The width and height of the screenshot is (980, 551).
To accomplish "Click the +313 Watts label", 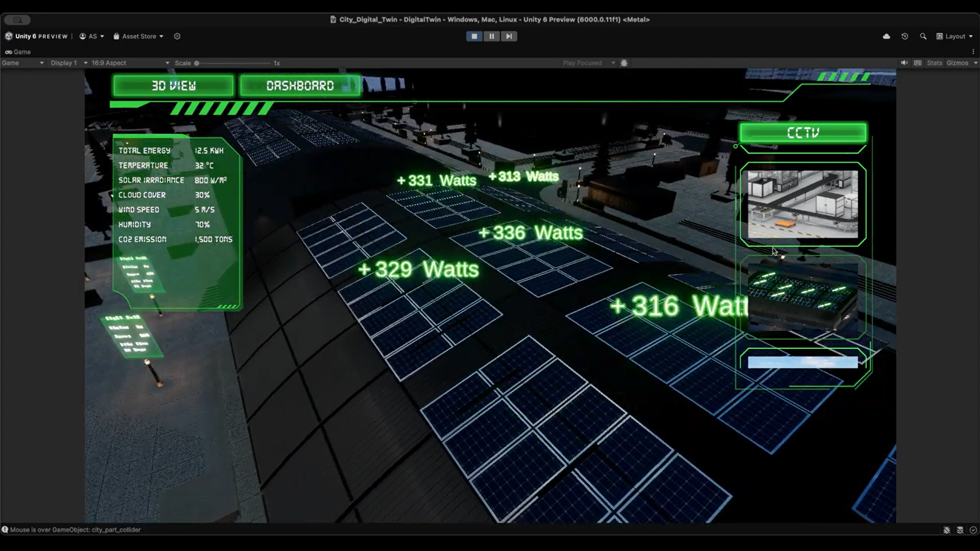I will (523, 177).
